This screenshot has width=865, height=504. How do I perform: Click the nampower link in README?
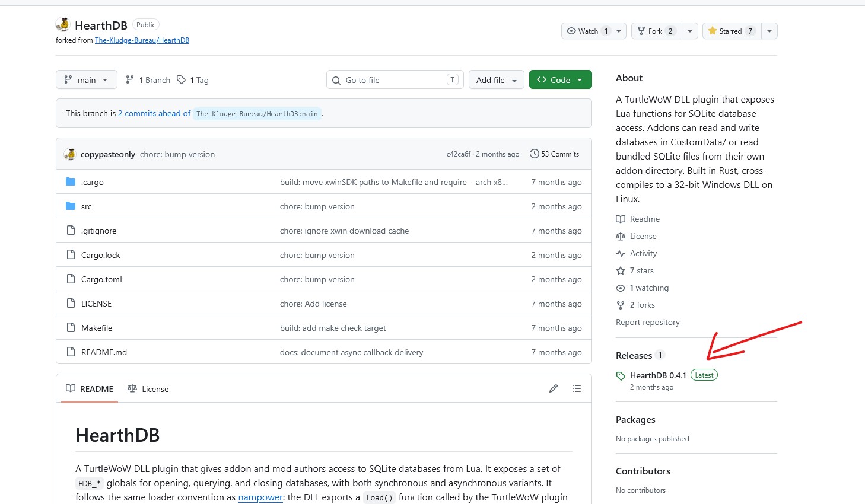point(260,497)
